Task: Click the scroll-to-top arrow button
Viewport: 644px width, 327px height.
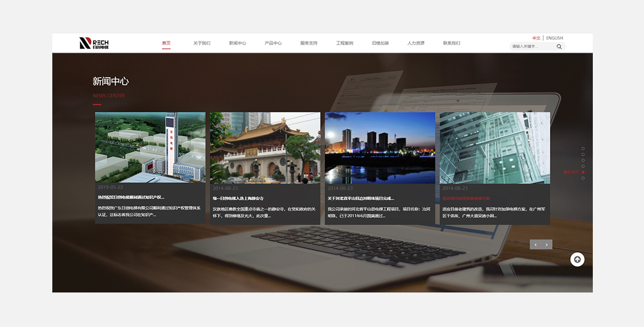Action: coord(577,259)
